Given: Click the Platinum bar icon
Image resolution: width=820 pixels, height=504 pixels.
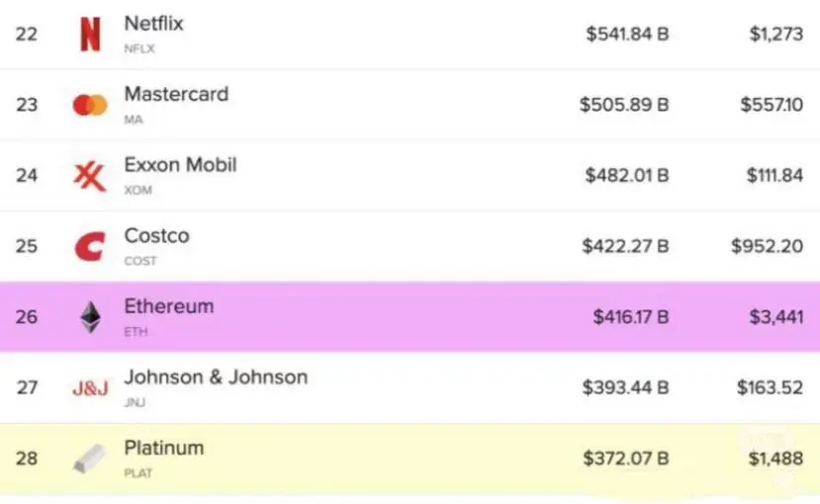Looking at the screenshot, I should 89,459.
